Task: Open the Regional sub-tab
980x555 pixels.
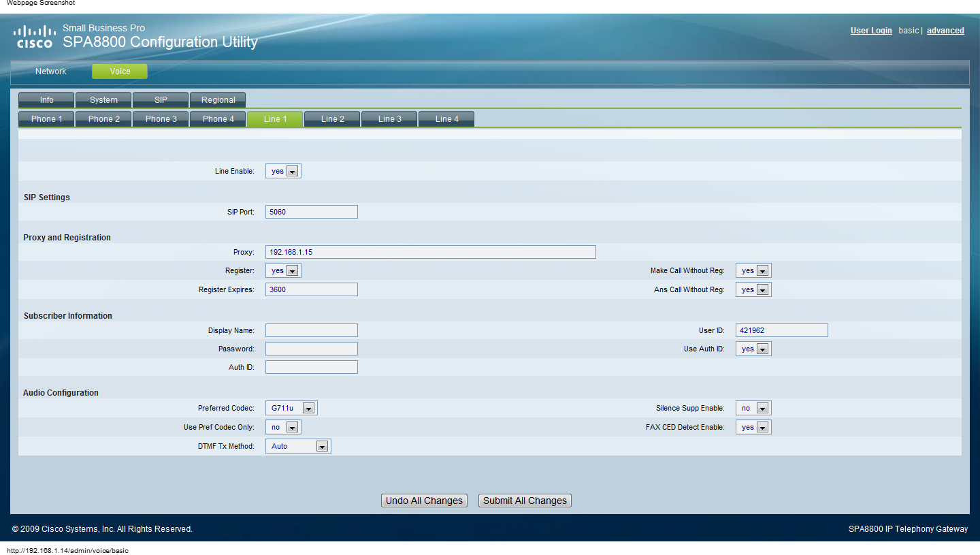Action: coord(218,100)
